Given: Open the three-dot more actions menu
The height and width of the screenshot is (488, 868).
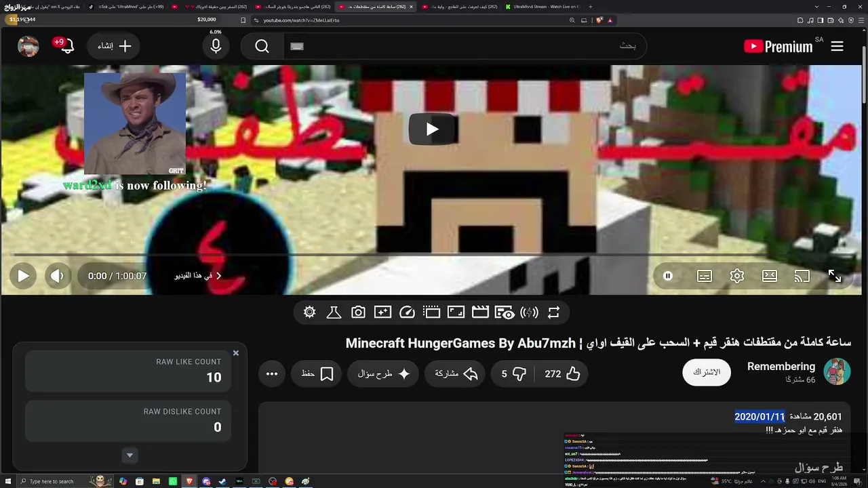Looking at the screenshot, I should (x=272, y=373).
